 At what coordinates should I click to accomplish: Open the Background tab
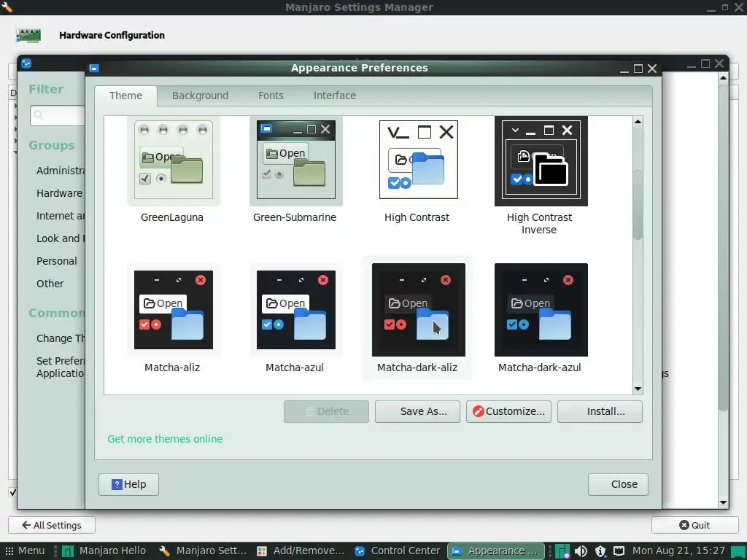[200, 96]
